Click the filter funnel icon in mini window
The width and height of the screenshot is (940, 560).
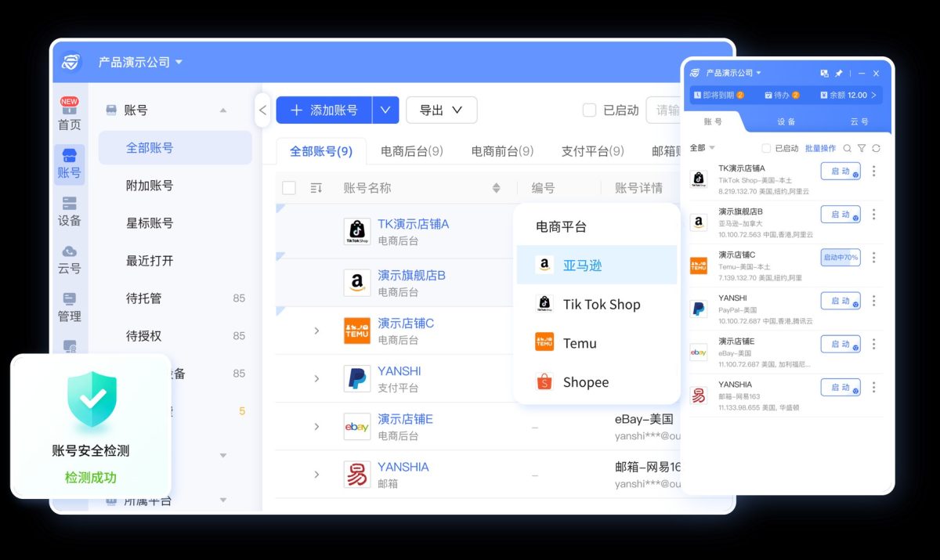[x=862, y=148]
